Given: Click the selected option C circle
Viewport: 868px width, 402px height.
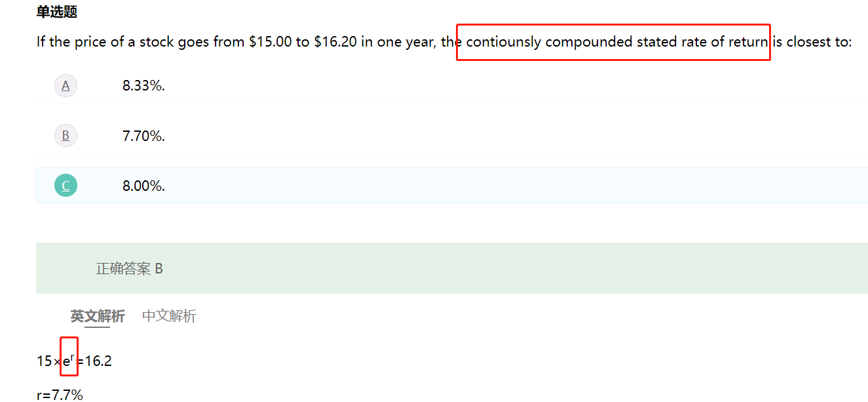Looking at the screenshot, I should (x=66, y=186).
